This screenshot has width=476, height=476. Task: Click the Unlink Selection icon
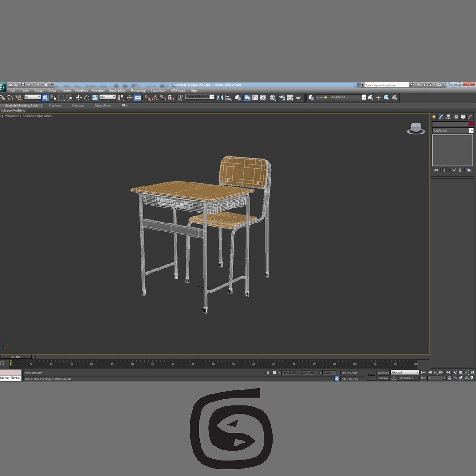click(x=10, y=98)
